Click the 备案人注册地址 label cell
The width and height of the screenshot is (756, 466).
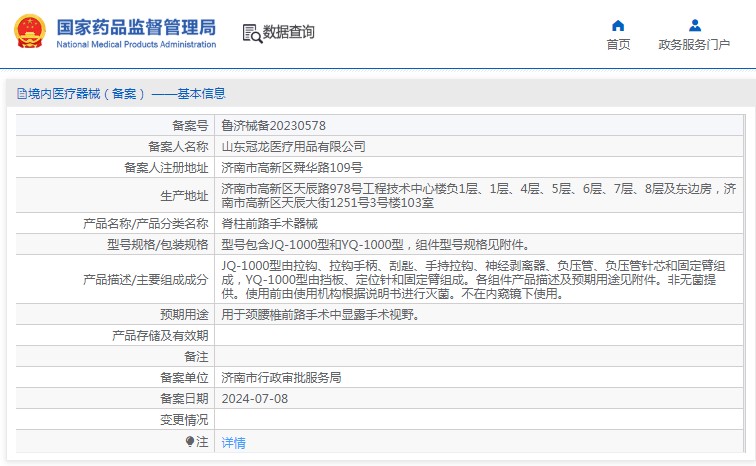(x=116, y=168)
